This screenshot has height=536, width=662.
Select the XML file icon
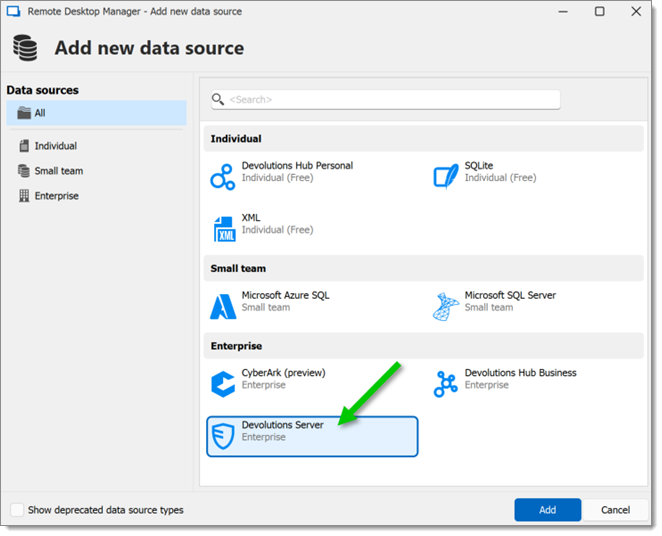coord(224,229)
